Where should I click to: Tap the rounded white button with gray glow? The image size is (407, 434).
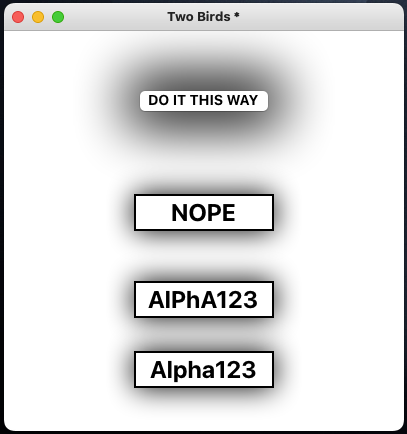click(x=204, y=101)
